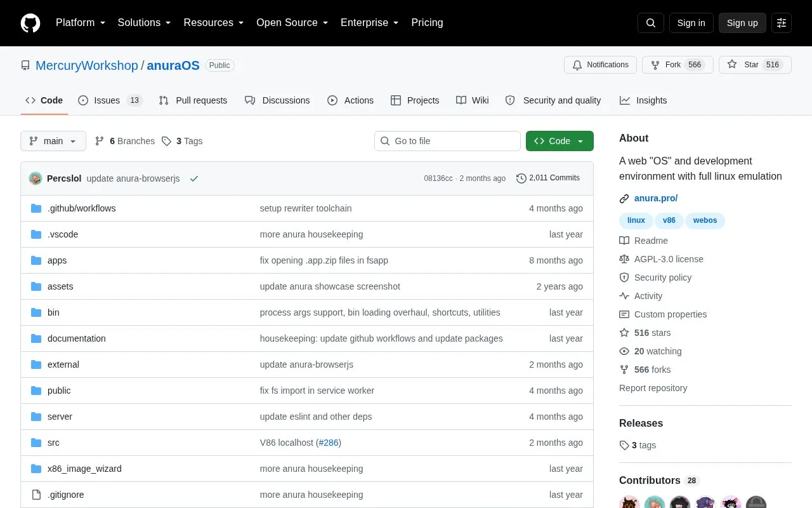
Task: Click the Go to file search field
Action: click(447, 141)
